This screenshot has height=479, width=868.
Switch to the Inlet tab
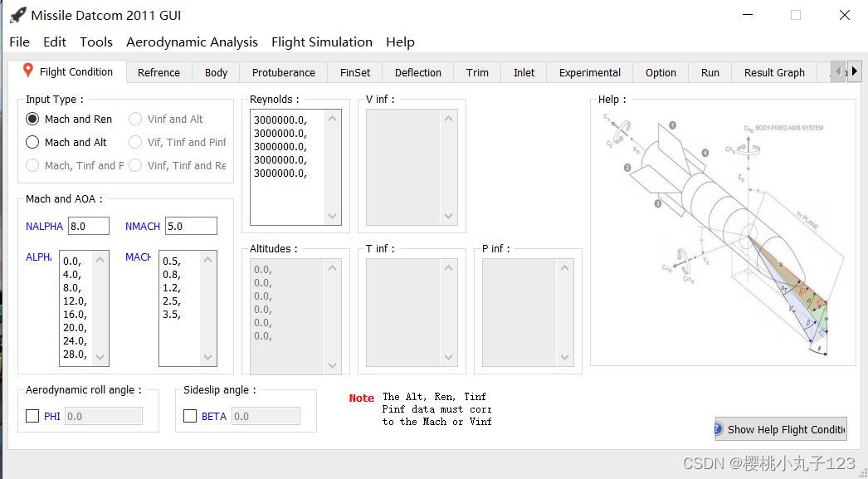pyautogui.click(x=524, y=72)
